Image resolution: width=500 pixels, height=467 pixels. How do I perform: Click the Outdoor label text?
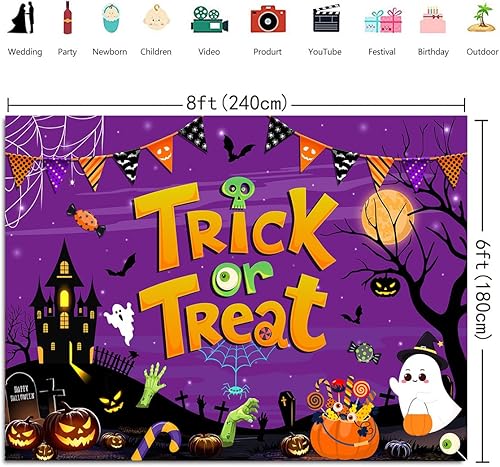point(482,52)
